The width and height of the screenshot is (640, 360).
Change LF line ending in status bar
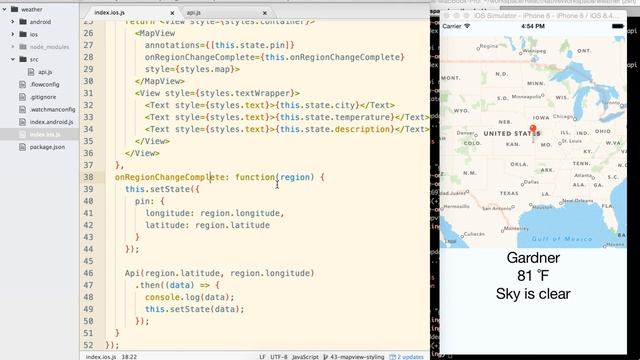[x=262, y=357]
